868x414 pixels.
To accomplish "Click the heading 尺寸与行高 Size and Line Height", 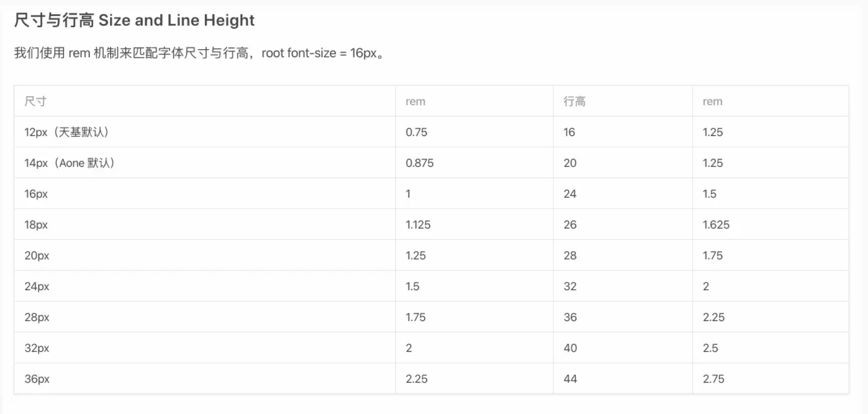I will 134,20.
